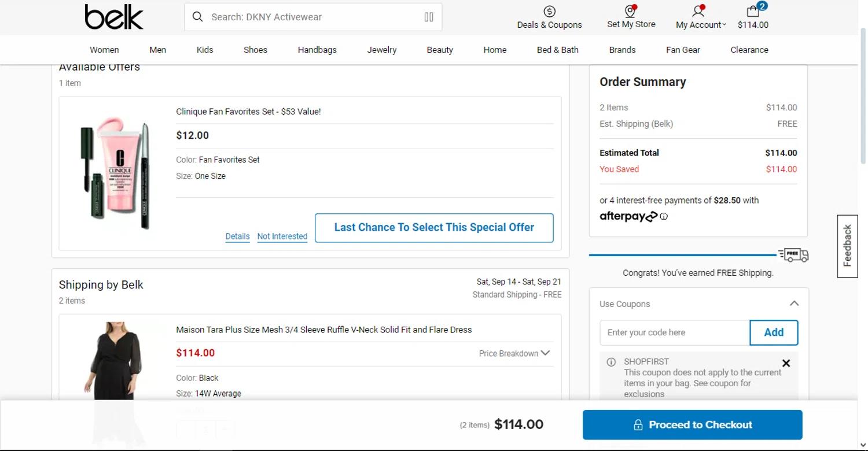Click Proceed to Checkout button

coord(692,425)
